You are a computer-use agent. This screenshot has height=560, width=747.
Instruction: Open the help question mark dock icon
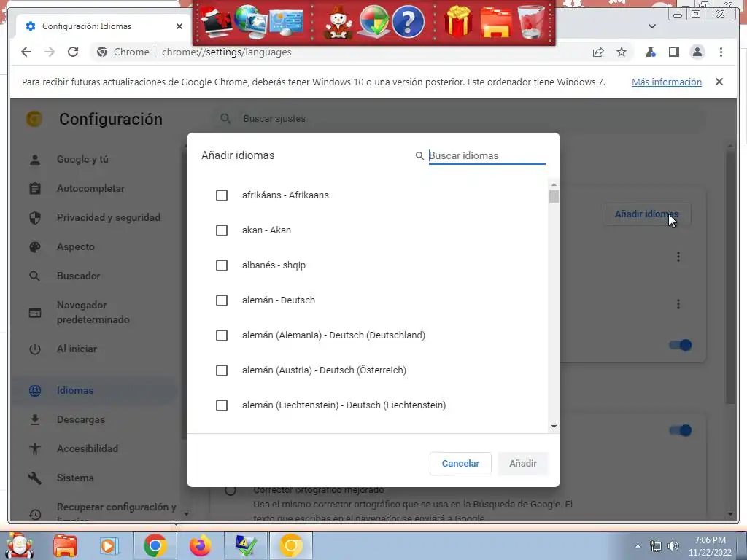point(409,22)
